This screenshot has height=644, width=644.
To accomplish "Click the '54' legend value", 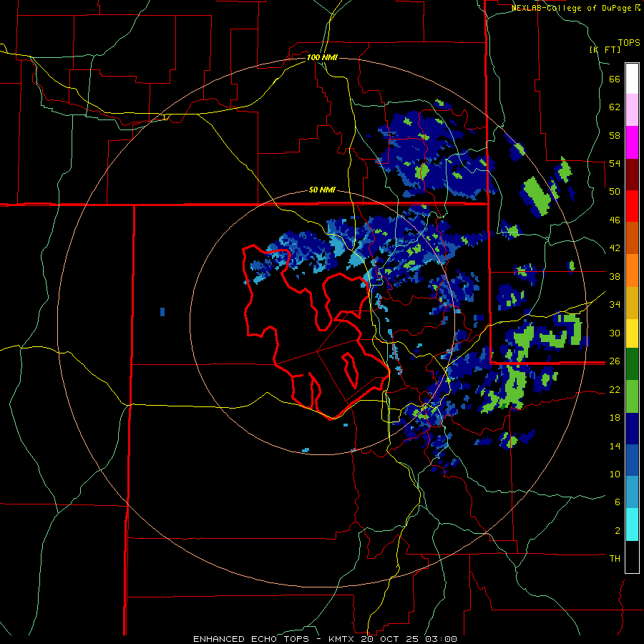I will coord(615,163).
